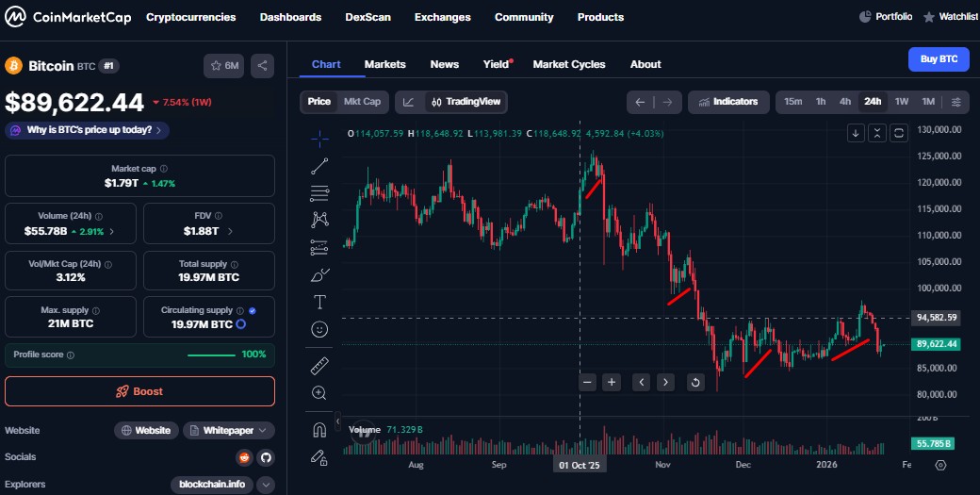Select the Mkt Cap chart toggle
980x495 pixels.
(x=362, y=101)
